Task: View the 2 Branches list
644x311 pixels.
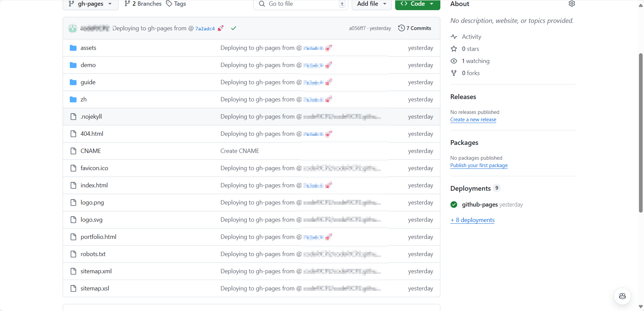Action: point(143,4)
